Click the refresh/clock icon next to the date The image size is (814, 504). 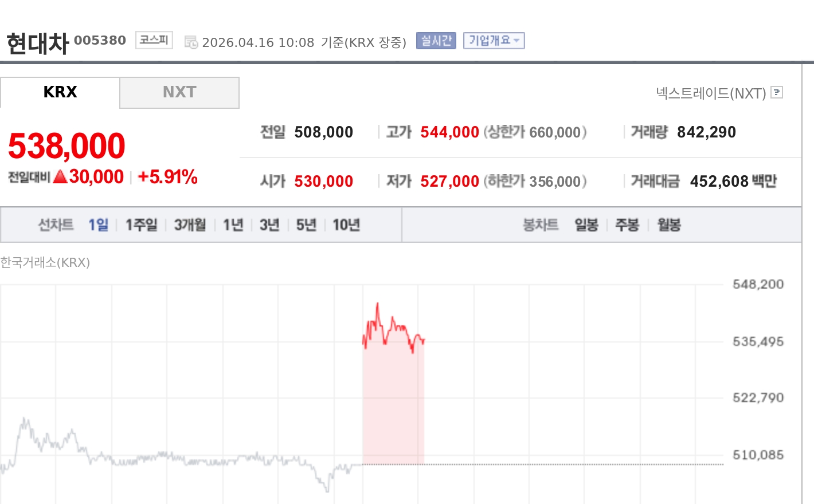191,41
